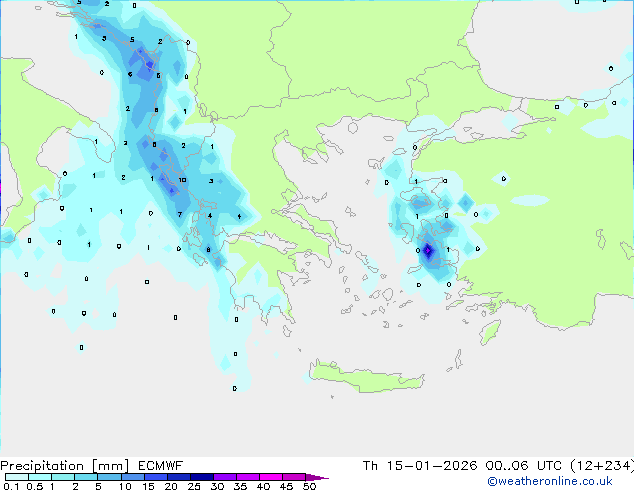634x490 pixels.
Task: Click the '(12+234)' forecast offset text
Action: [602, 466]
